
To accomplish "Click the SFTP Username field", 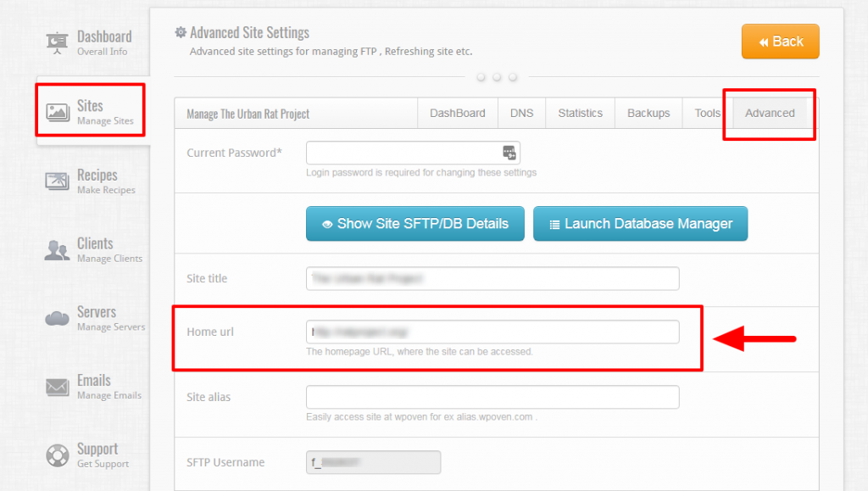I will coord(374,462).
